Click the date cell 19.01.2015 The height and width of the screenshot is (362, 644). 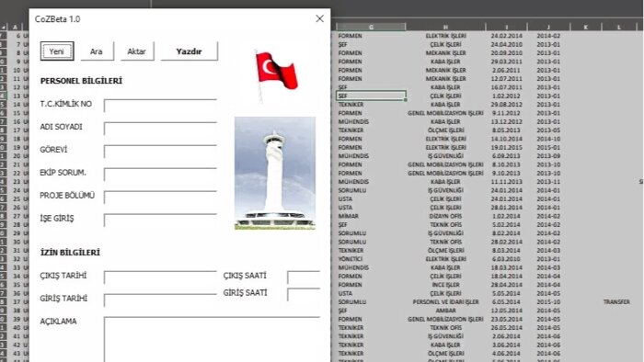(x=506, y=147)
